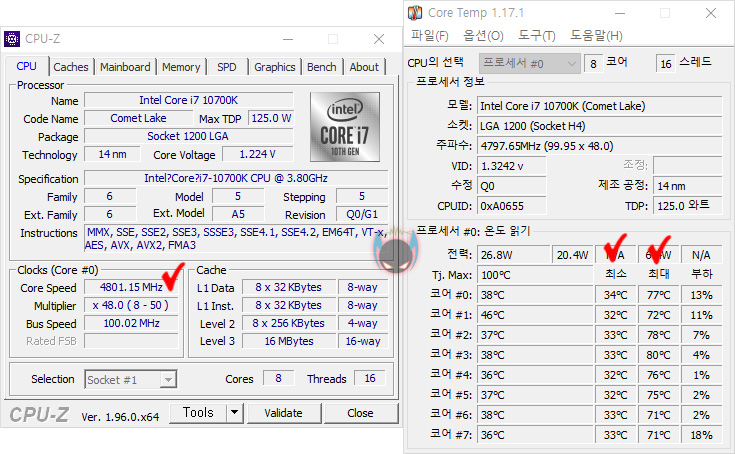
Task: Click the Instructions field listing MMX, SSE
Action: 236,239
